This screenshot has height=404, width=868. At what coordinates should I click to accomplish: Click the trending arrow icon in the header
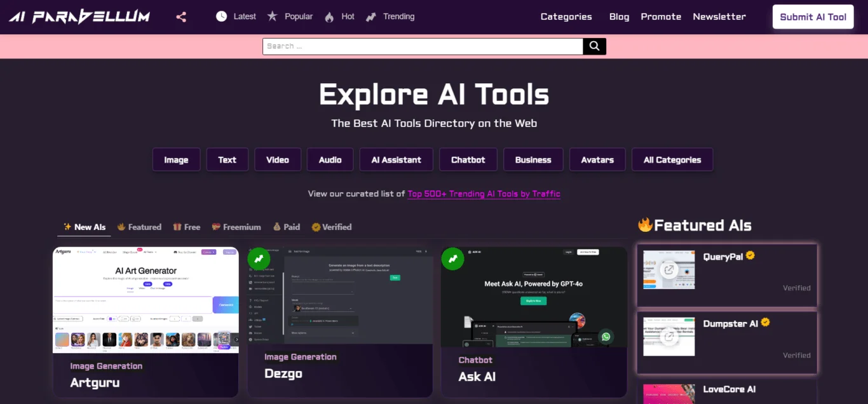pyautogui.click(x=371, y=17)
